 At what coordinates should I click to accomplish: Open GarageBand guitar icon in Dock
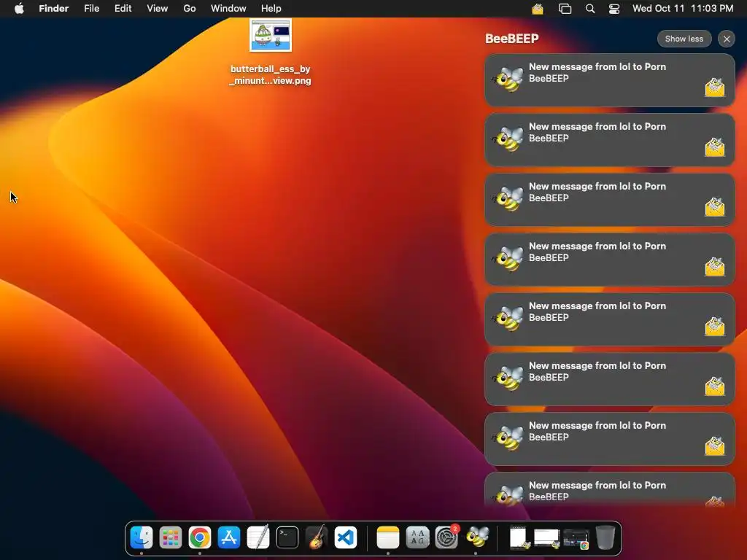tap(317, 537)
